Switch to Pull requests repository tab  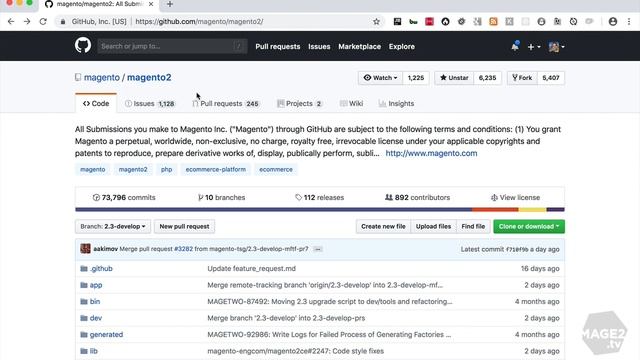click(x=226, y=104)
